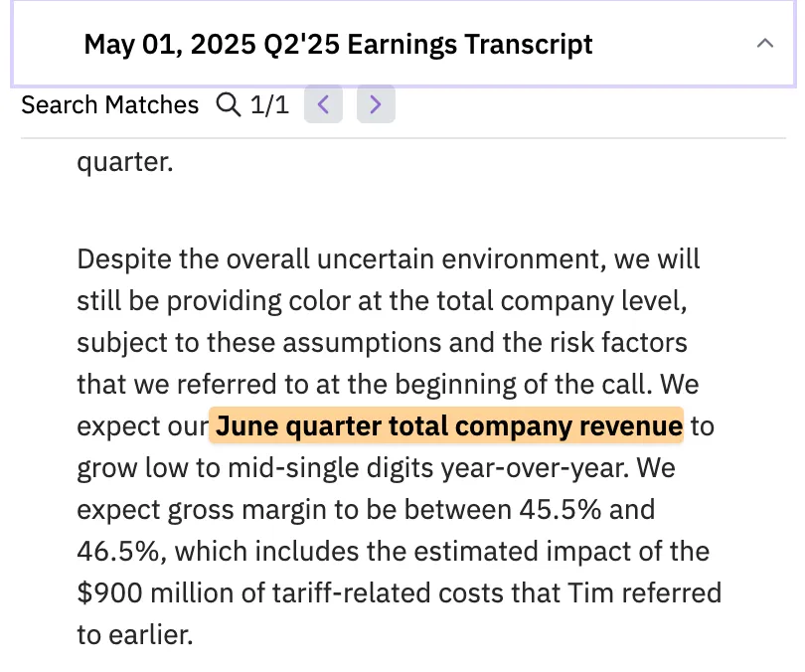
Task: Click the 1/1 match counter
Action: pyautogui.click(x=269, y=104)
